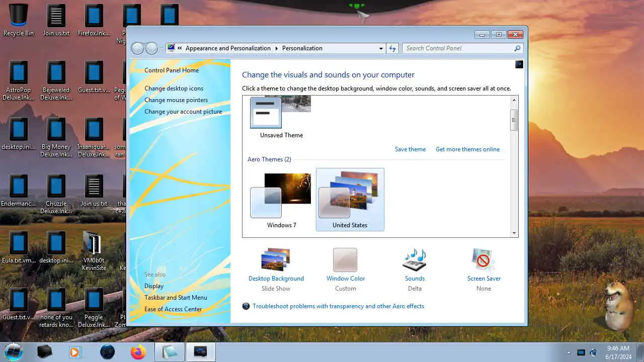Image resolution: width=644 pixels, height=362 pixels.
Task: Select the Peggle Deluxe desktop shortcut
Action: [94, 308]
